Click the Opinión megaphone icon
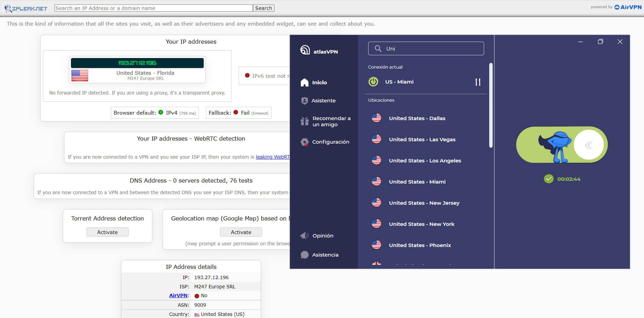644x318 pixels. pyautogui.click(x=304, y=236)
